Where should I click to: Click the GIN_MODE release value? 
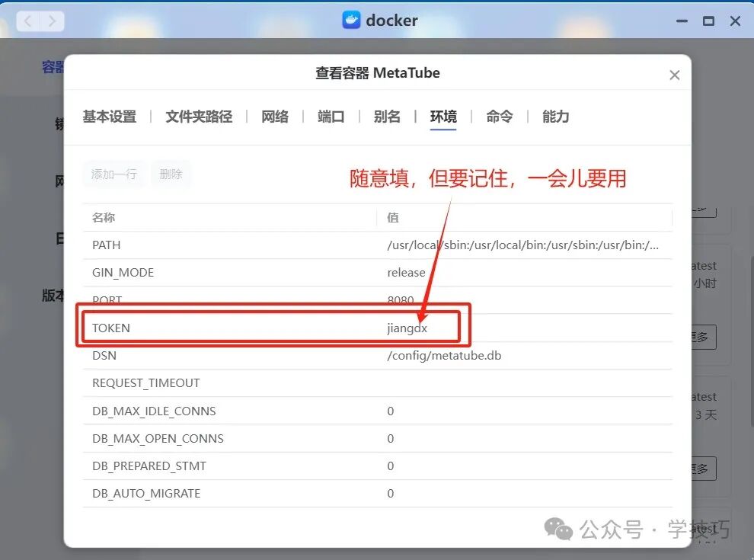click(x=406, y=272)
